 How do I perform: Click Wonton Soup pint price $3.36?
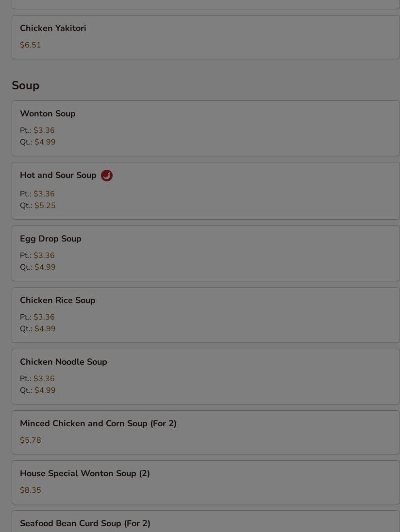pos(44,130)
